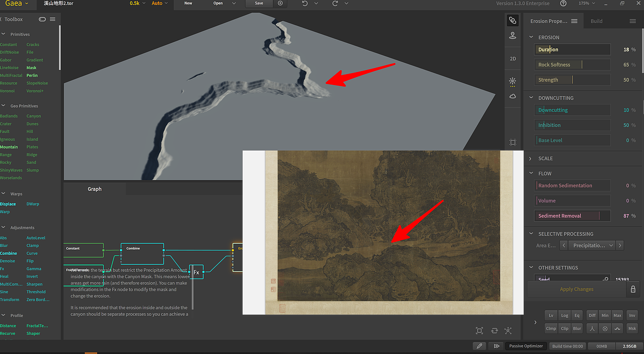
Task: Click the pencil icon in status bar
Action: [x=479, y=346]
